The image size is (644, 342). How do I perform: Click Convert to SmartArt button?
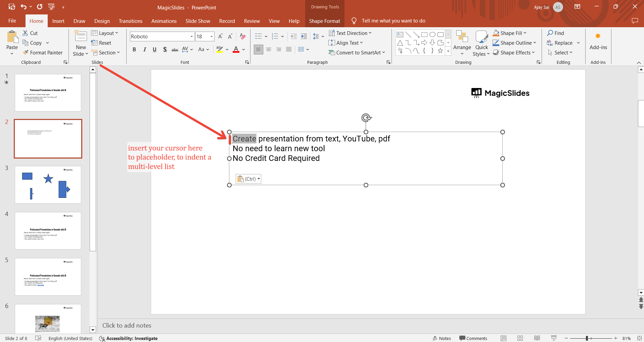tap(357, 53)
